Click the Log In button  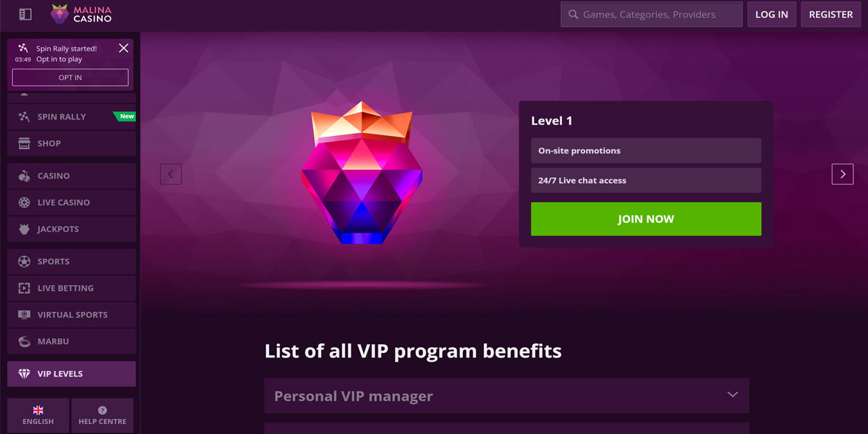[772, 14]
